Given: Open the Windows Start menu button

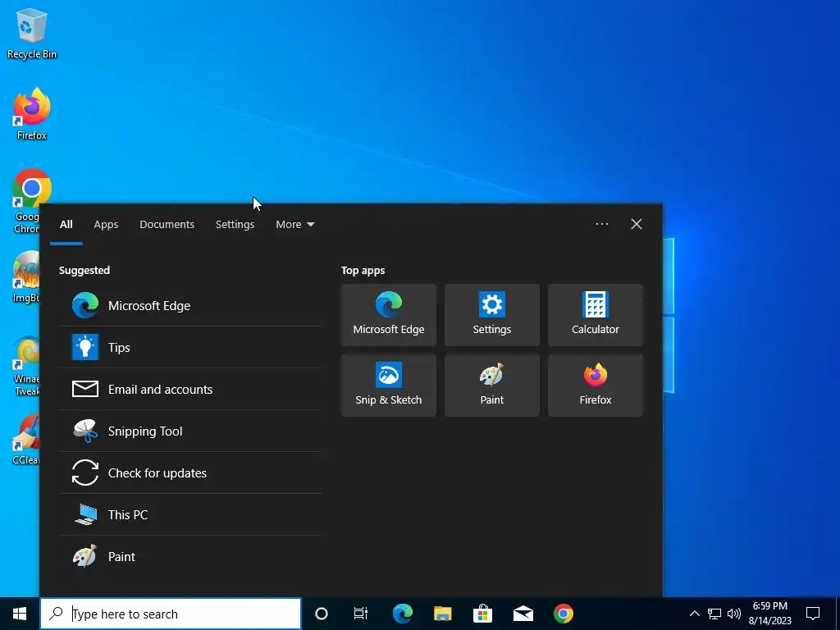Looking at the screenshot, I should tap(20, 614).
